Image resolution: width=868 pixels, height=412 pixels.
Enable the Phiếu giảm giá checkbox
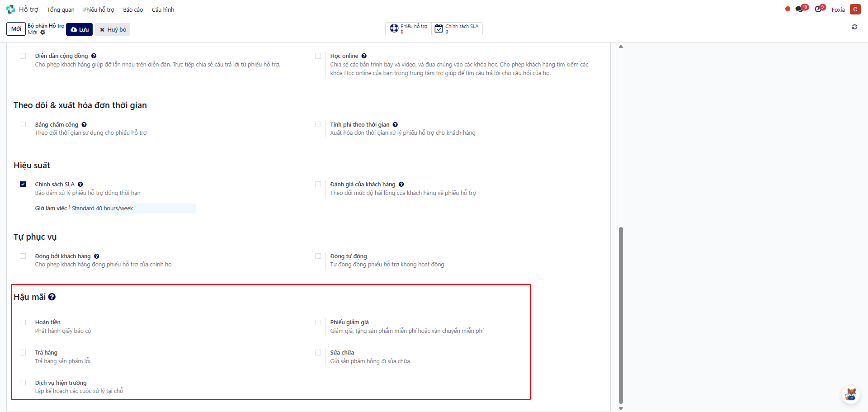(x=318, y=322)
